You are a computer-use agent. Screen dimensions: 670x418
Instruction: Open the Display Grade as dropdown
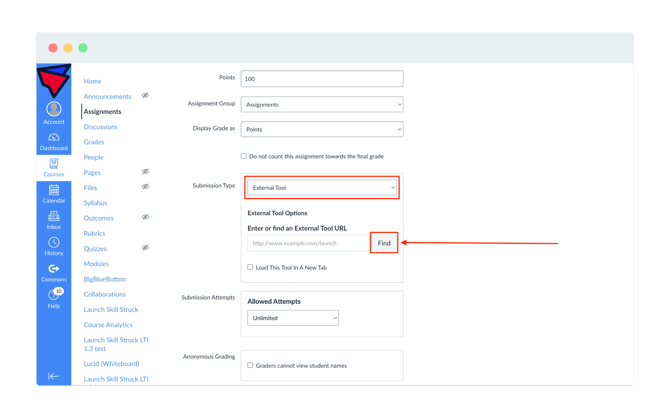point(322,129)
